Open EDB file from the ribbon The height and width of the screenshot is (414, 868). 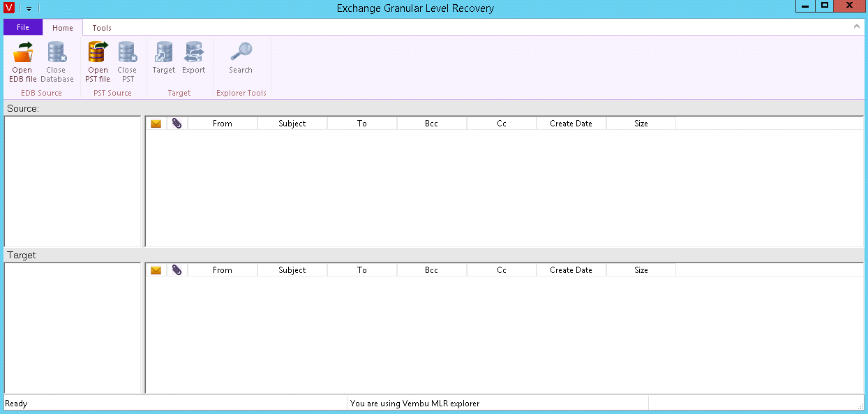point(23,62)
